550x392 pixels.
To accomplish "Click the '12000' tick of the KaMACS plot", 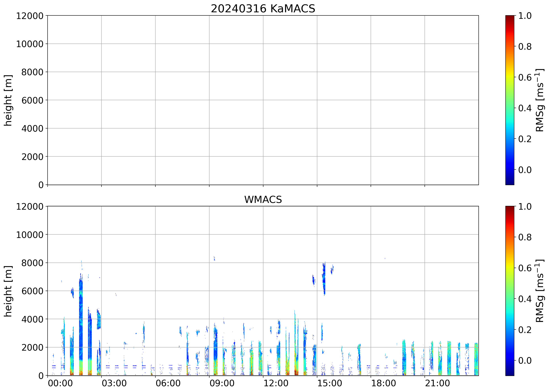I will (x=30, y=16).
